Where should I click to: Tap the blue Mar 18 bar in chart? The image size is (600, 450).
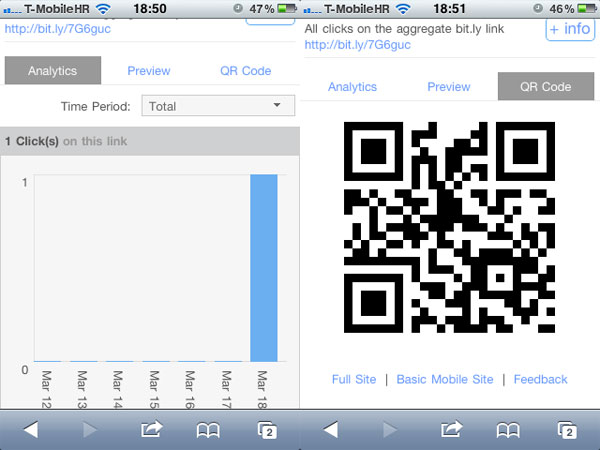(x=264, y=268)
